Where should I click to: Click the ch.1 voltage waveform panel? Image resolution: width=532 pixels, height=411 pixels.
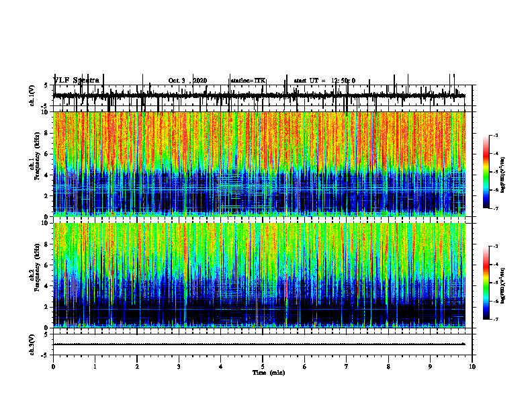(263, 95)
